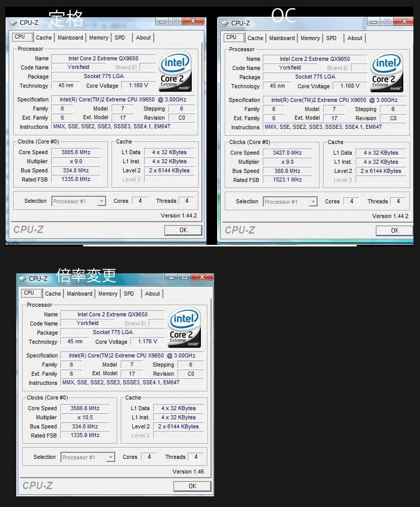Click the Intel Core 2 Extreme logo in the 3005.6 MHz window
This screenshot has height=507, width=420.
coord(175,72)
